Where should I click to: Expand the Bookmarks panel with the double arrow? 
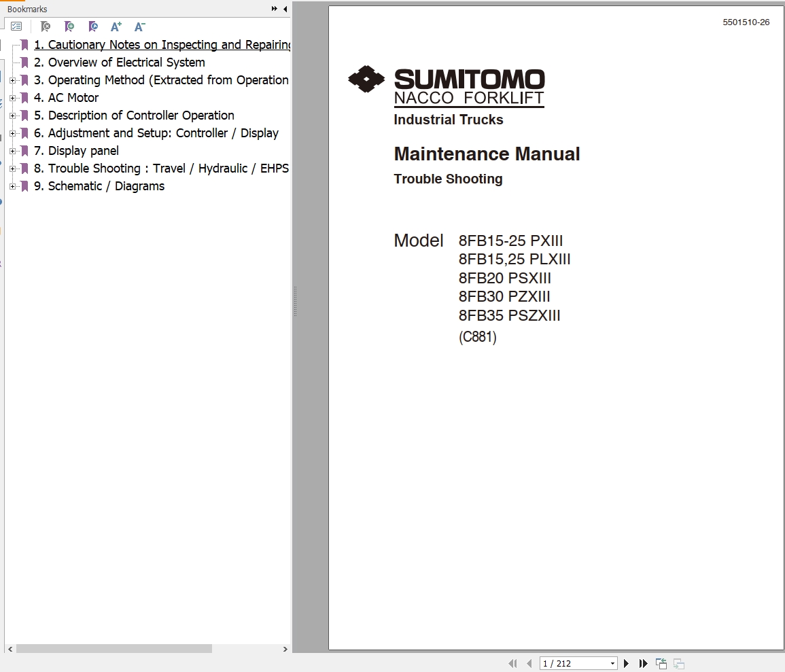pos(275,9)
